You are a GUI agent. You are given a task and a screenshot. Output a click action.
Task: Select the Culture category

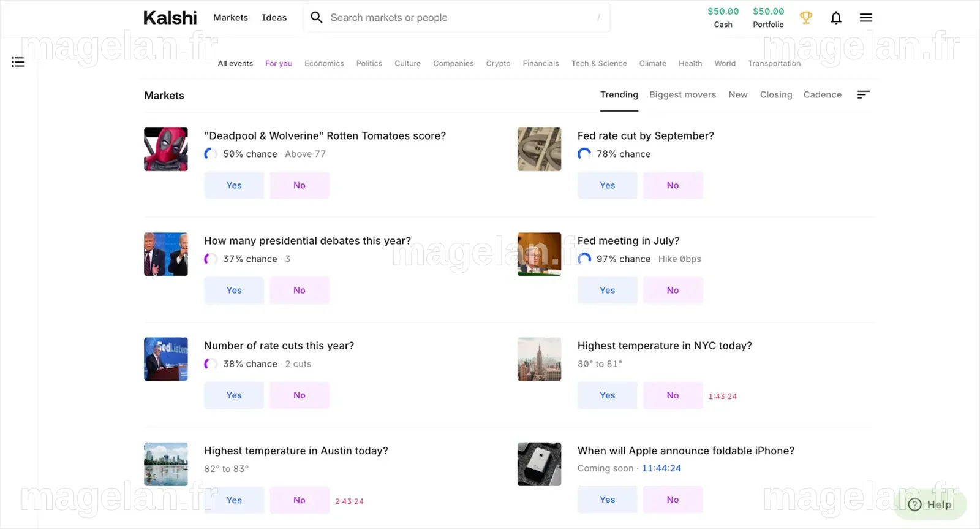(408, 63)
